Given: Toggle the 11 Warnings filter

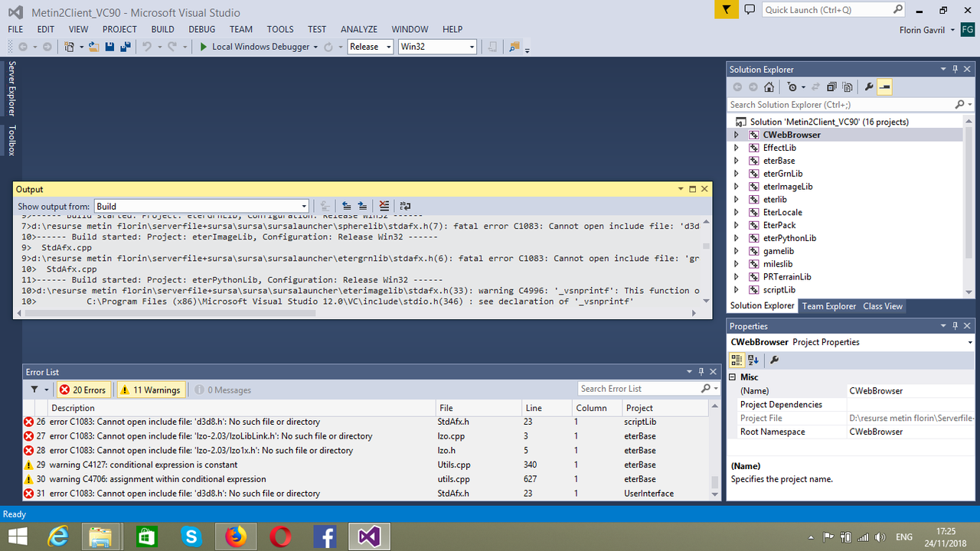Looking at the screenshot, I should 151,390.
